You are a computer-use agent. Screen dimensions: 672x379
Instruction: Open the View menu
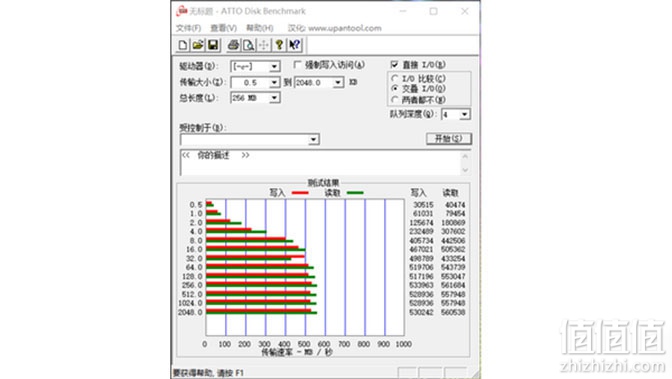point(223,28)
